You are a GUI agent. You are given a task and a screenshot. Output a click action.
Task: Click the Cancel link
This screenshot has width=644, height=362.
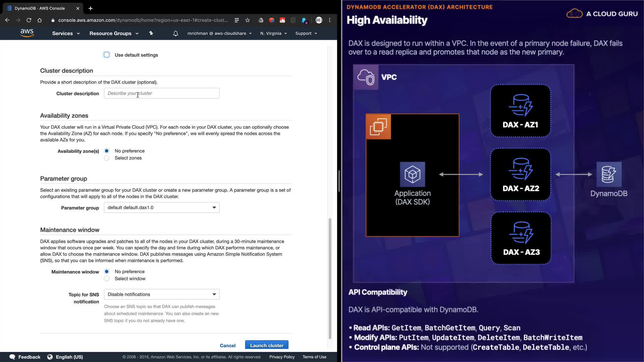[x=227, y=345]
